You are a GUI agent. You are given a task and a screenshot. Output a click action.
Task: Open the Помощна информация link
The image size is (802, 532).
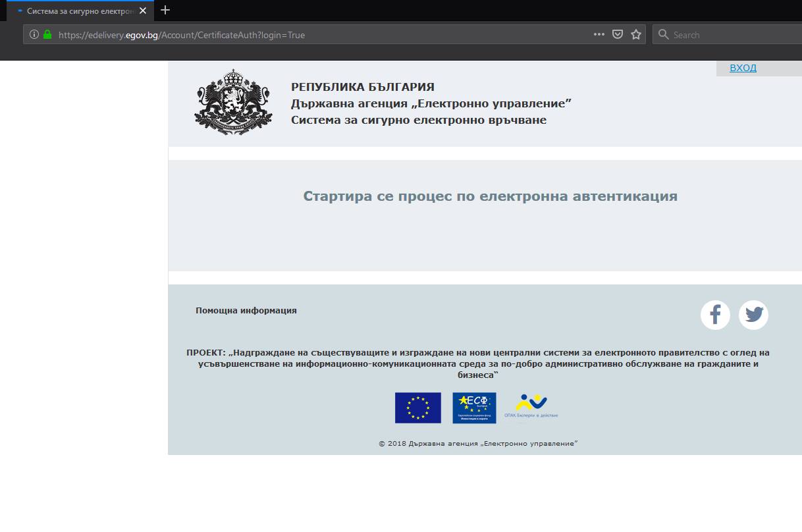click(x=246, y=310)
